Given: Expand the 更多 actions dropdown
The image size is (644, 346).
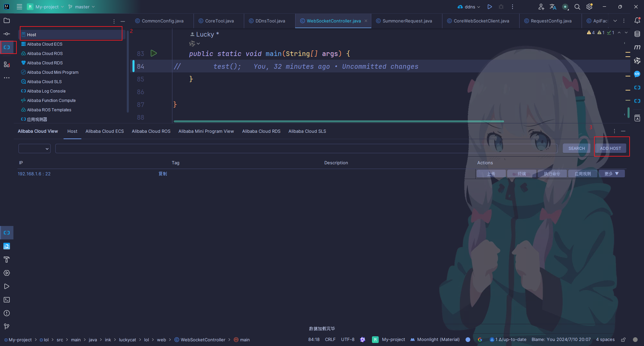Looking at the screenshot, I should click(x=612, y=174).
